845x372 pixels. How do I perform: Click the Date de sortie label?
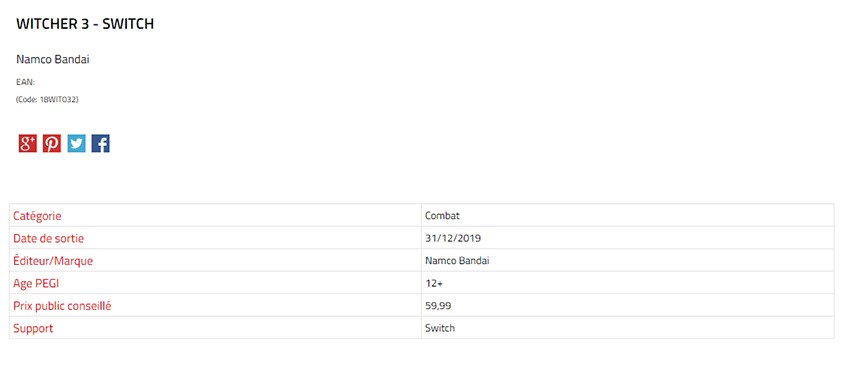click(x=49, y=238)
